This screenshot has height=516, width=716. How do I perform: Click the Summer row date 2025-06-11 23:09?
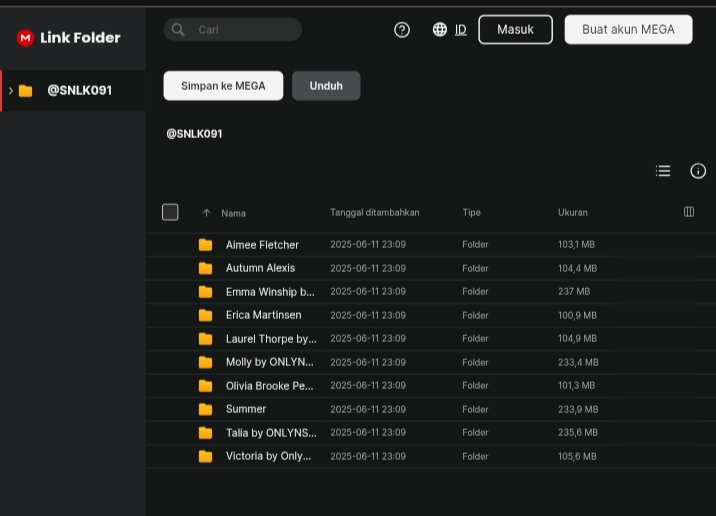click(368, 409)
